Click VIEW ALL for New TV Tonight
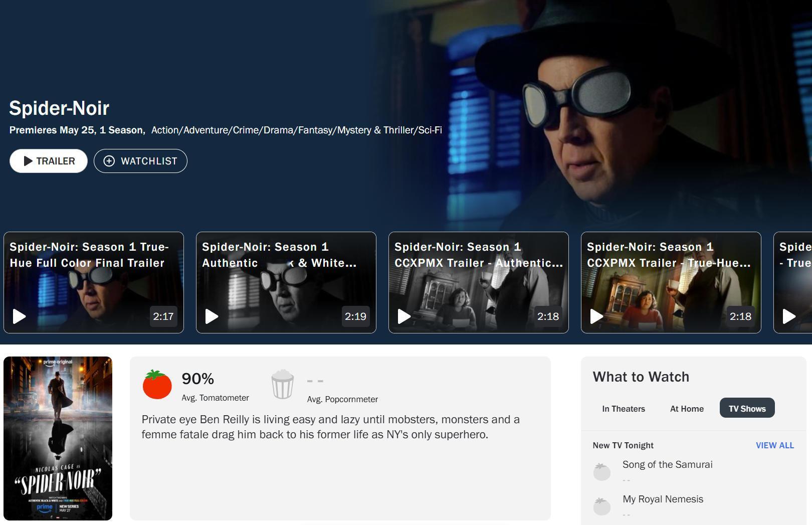 pyautogui.click(x=775, y=445)
